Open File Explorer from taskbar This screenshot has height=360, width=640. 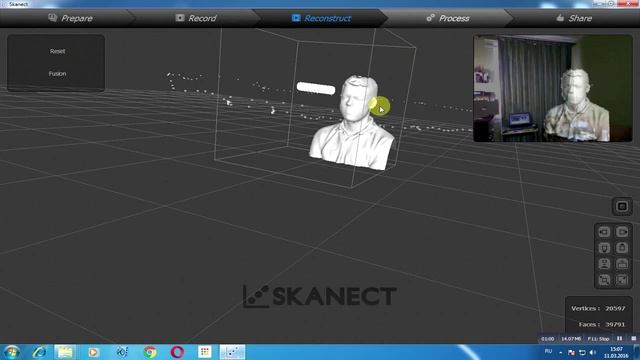(65, 352)
